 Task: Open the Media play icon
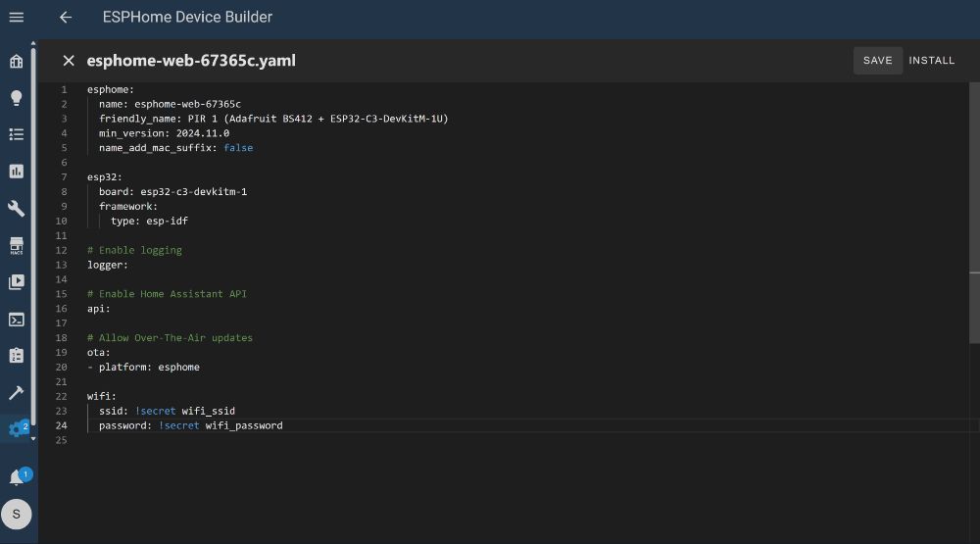point(17,282)
